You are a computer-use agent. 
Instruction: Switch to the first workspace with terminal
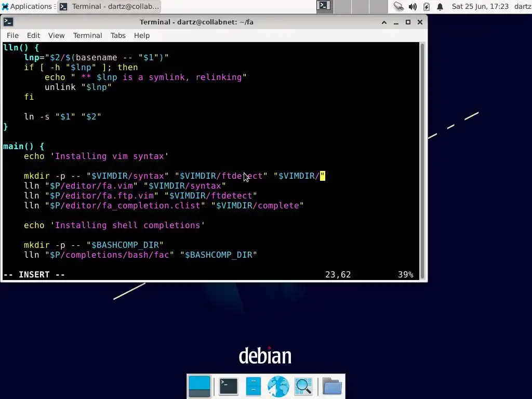coord(324,6)
